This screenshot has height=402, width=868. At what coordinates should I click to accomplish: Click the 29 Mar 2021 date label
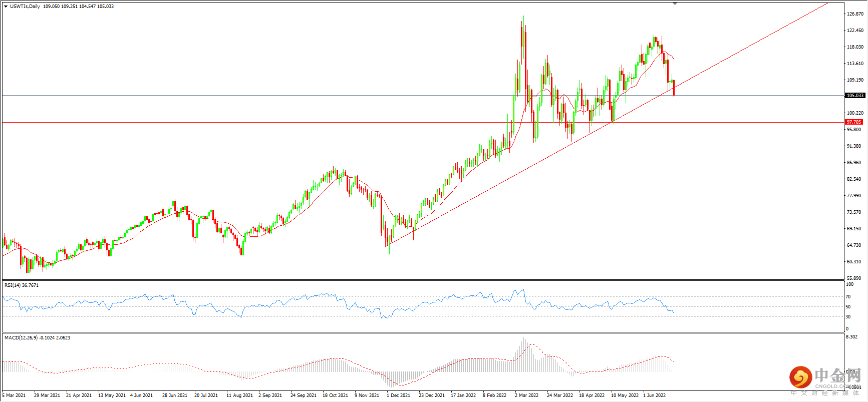47,395
